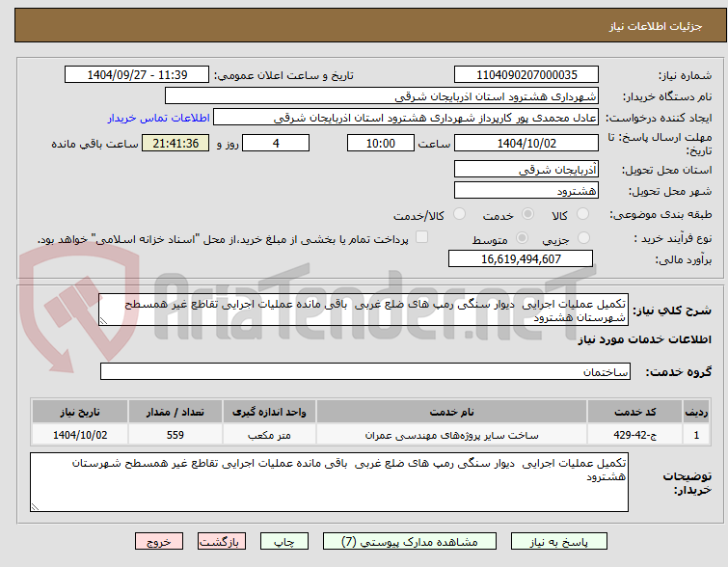Choose the متوسط purchase type radio
Viewport: 728px width, 567px height.
(522, 238)
